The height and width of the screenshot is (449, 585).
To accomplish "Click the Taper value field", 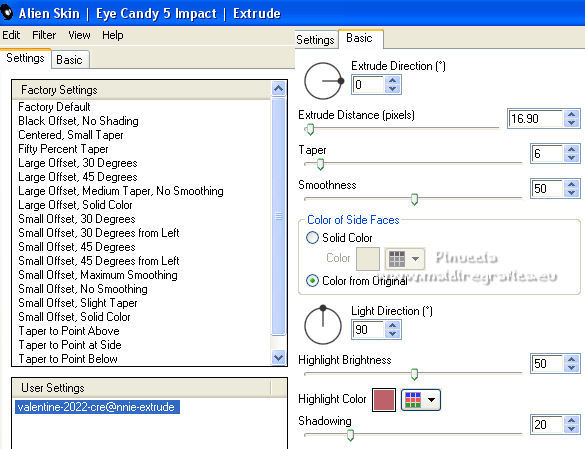I will click(547, 154).
